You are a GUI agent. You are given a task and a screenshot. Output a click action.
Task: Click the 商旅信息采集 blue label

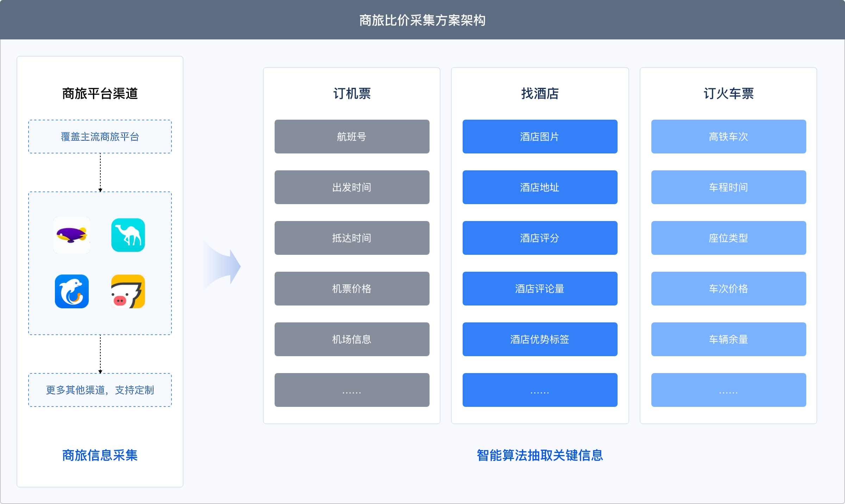(100, 455)
